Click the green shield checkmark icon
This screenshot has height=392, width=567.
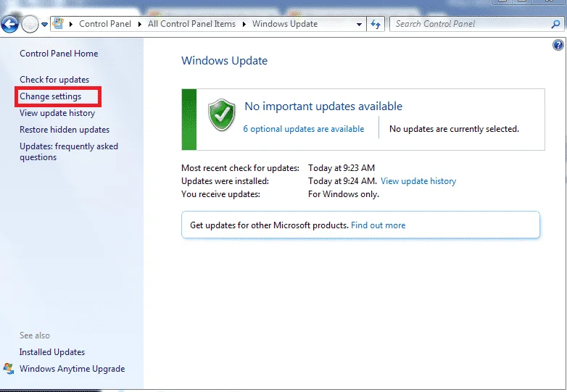click(222, 115)
